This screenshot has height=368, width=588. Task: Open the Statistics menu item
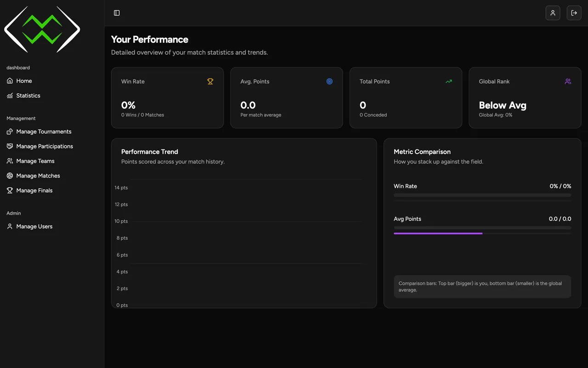point(52,96)
